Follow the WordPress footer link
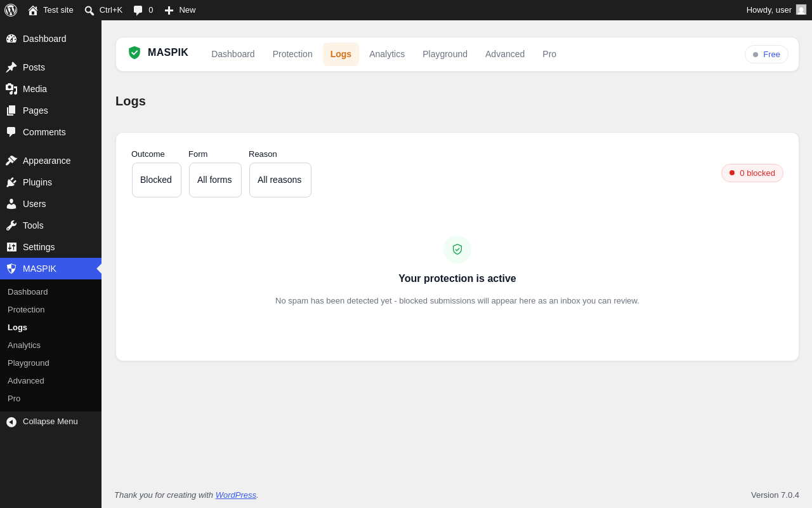This screenshot has width=812, height=508. coord(236,495)
